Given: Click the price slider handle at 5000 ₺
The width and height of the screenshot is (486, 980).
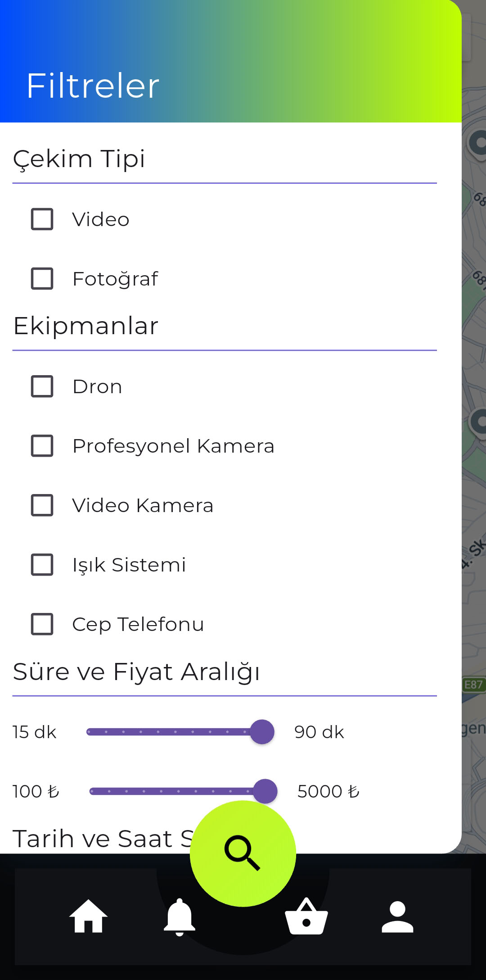Looking at the screenshot, I should pyautogui.click(x=265, y=791).
